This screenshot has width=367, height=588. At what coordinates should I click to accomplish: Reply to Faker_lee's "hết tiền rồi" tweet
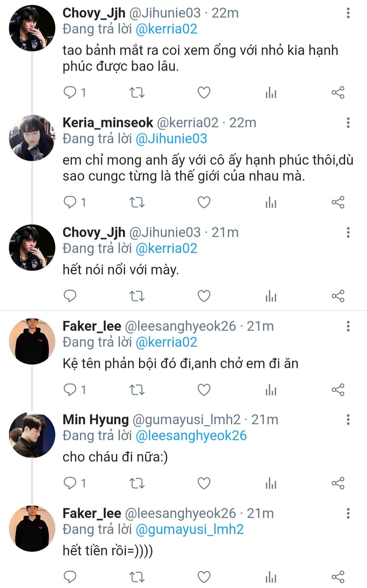point(70,576)
